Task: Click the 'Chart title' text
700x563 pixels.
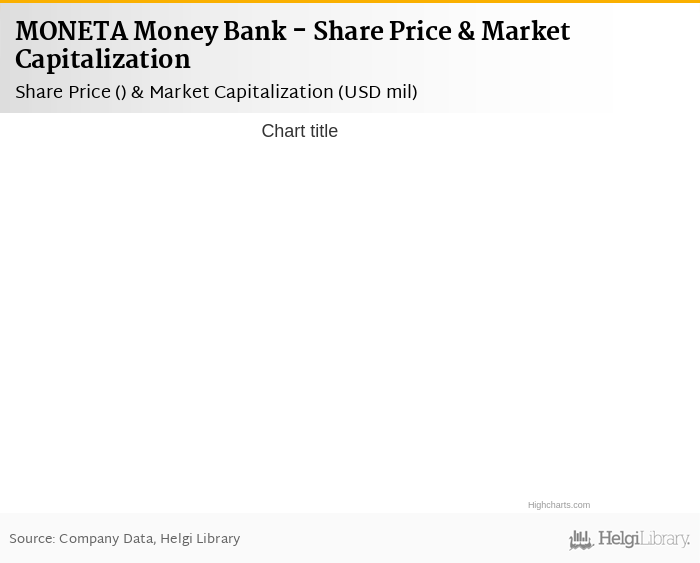Action: pyautogui.click(x=299, y=131)
